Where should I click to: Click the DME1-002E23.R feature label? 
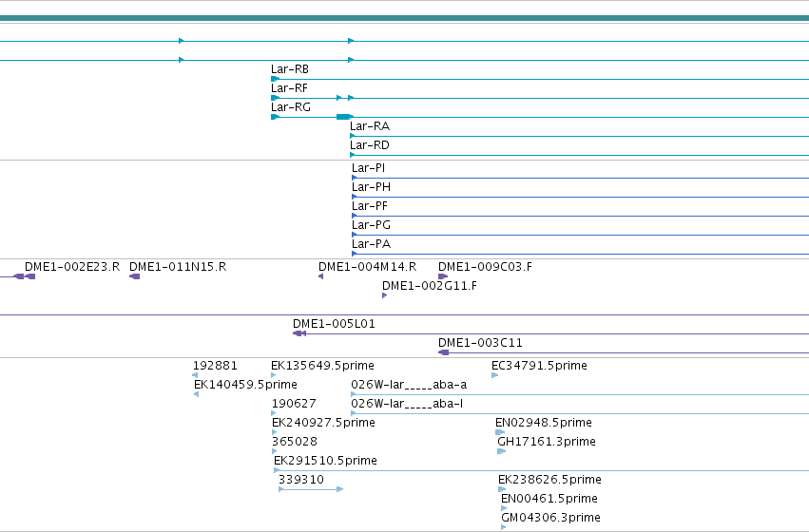[x=72, y=267]
